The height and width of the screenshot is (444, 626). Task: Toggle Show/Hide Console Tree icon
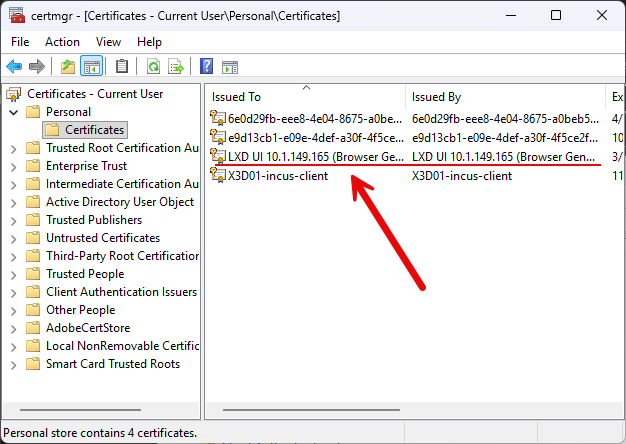pos(91,66)
